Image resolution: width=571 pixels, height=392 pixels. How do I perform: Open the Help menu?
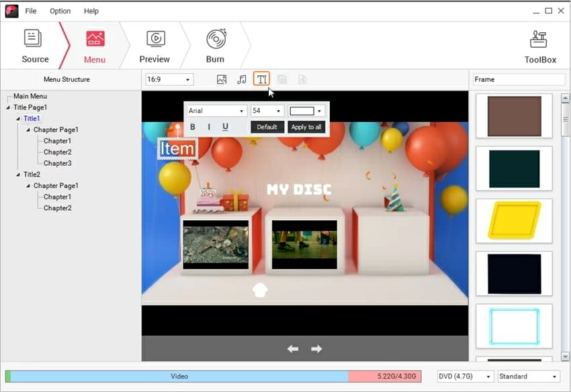[x=91, y=11]
